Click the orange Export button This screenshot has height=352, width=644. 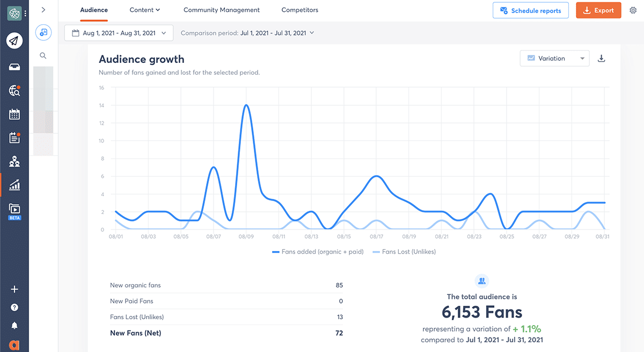598,10
